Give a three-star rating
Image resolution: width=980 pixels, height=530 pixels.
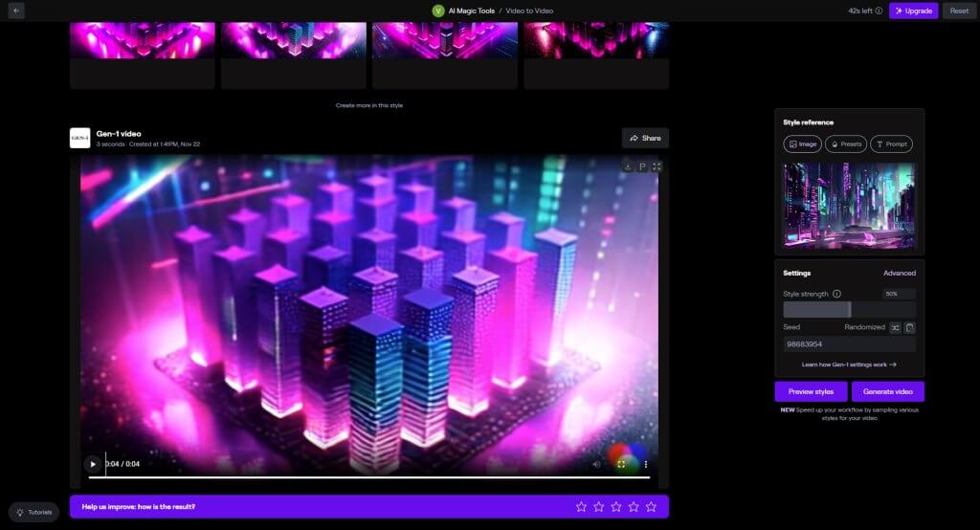[x=616, y=506]
